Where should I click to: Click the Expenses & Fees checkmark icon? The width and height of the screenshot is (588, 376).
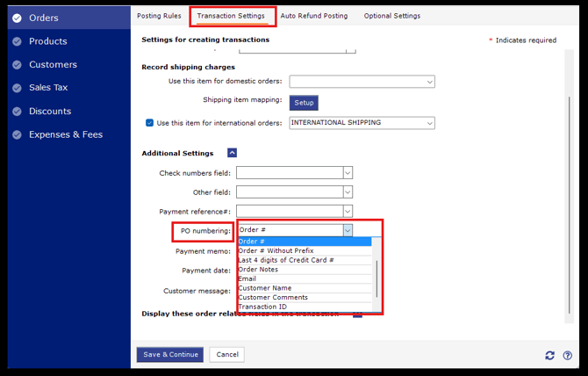pyautogui.click(x=18, y=135)
